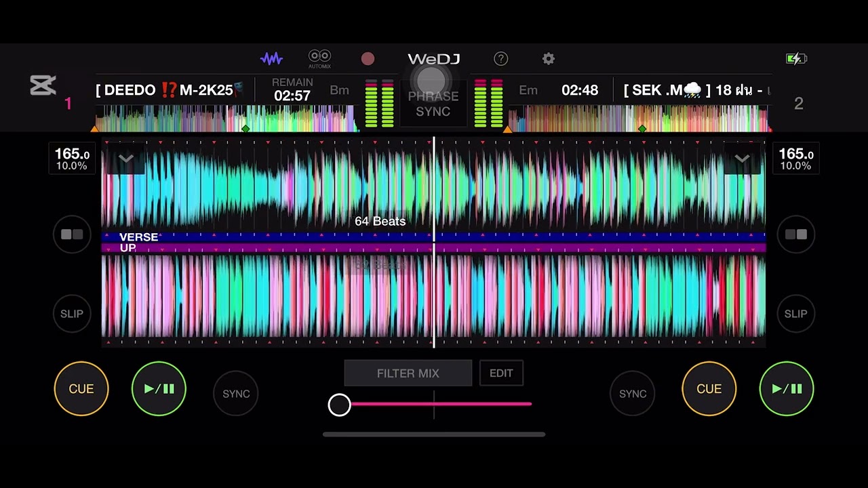This screenshot has width=868, height=488.
Task: Tap the deck 2 green level meter
Action: (x=488, y=103)
